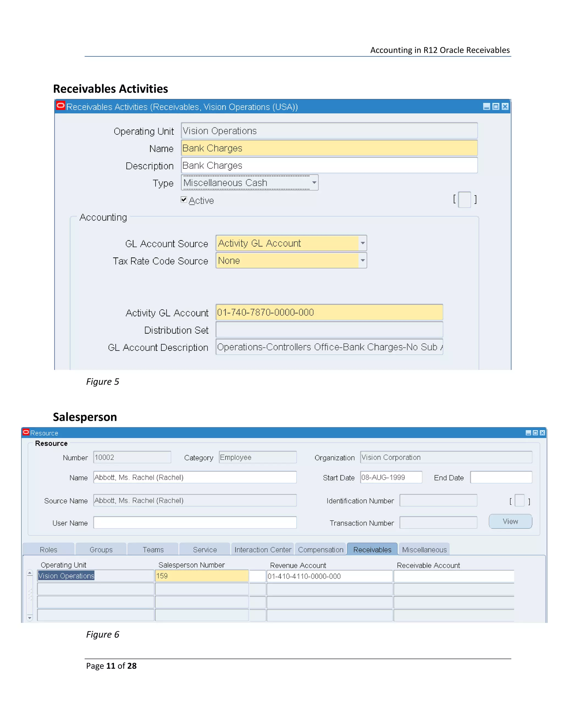Viewport: 563px width, 728px height.
Task: Click the resource Number field 10002
Action: pos(133,457)
